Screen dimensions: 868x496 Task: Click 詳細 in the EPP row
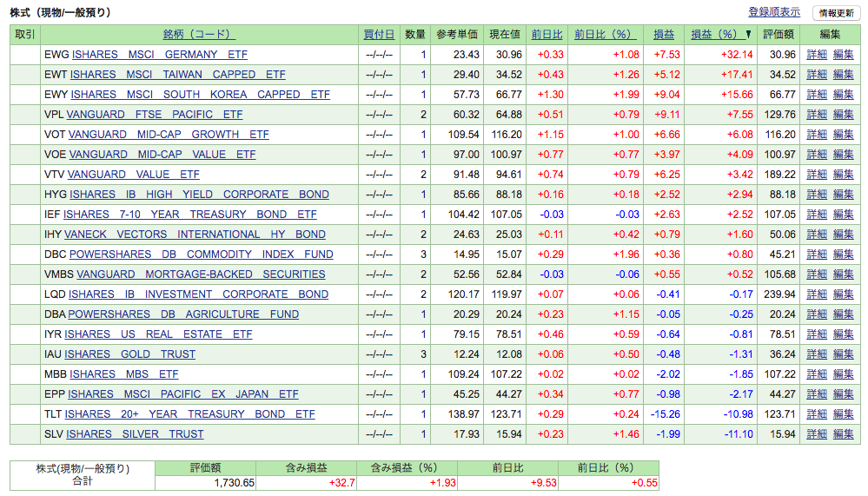pos(817,394)
